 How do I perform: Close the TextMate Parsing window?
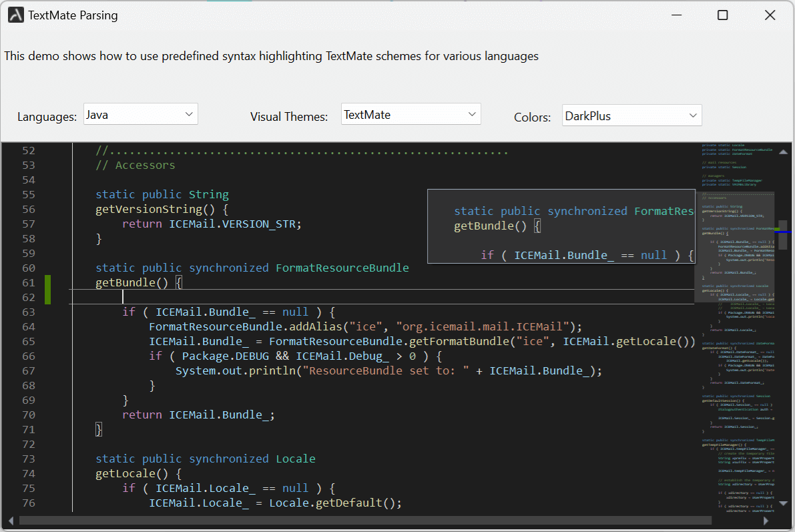coord(770,15)
